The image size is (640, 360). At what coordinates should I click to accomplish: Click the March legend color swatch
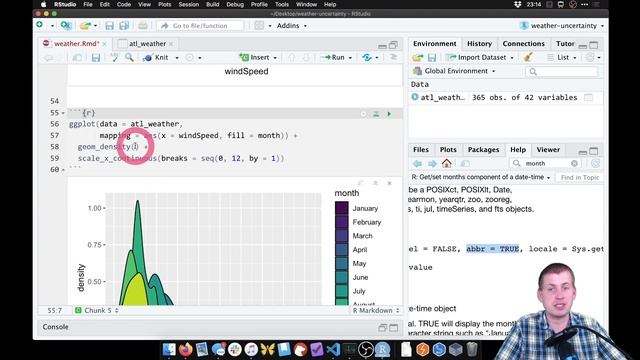coord(342,236)
